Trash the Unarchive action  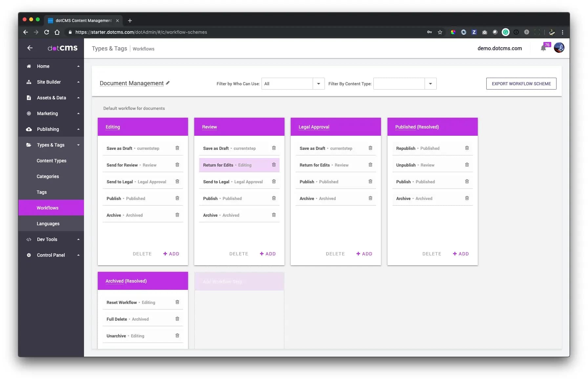point(177,336)
